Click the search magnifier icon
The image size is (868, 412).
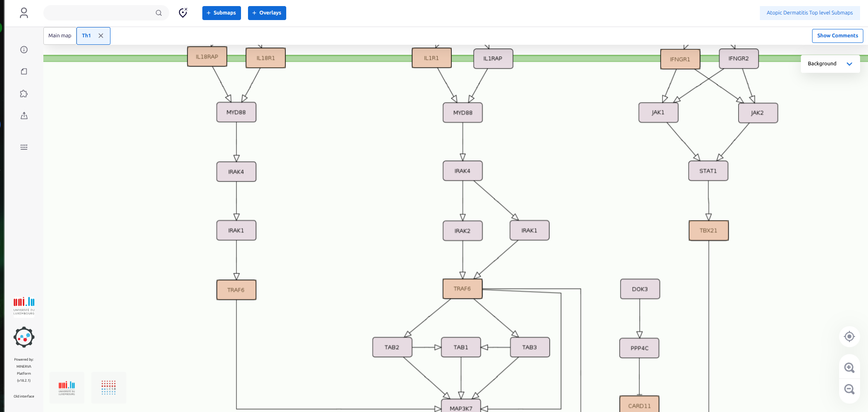pyautogui.click(x=158, y=13)
